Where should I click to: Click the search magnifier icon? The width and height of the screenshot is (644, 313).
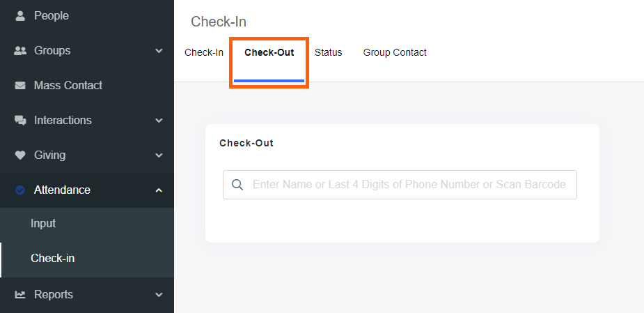click(x=237, y=185)
